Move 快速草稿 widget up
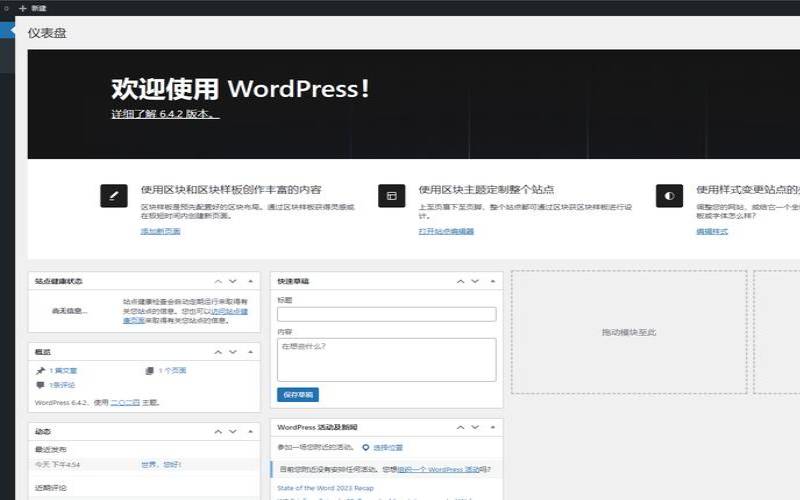800x500 pixels. pyautogui.click(x=460, y=281)
